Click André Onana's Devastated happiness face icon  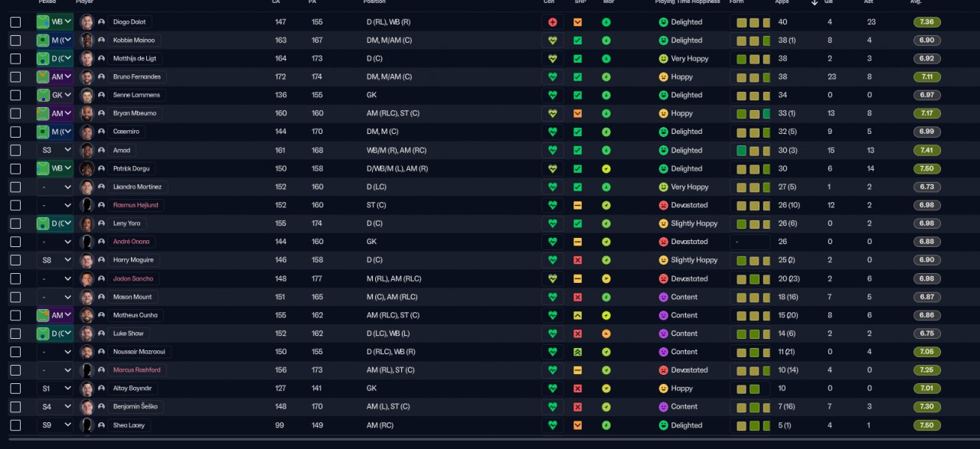(x=664, y=242)
